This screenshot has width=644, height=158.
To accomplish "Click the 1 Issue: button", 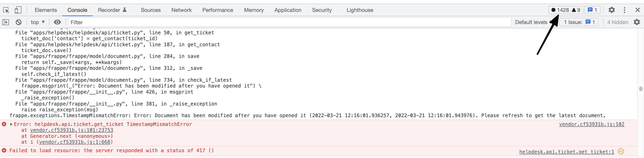I will click(x=579, y=22).
